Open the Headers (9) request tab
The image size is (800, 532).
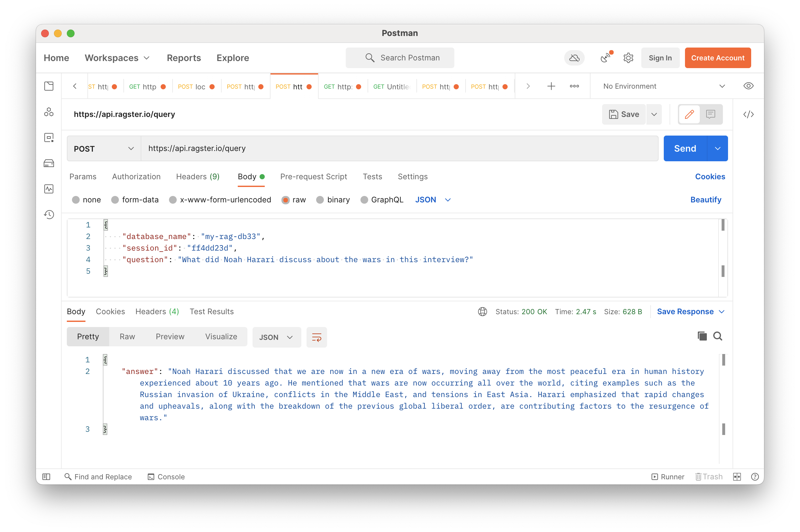tap(198, 176)
